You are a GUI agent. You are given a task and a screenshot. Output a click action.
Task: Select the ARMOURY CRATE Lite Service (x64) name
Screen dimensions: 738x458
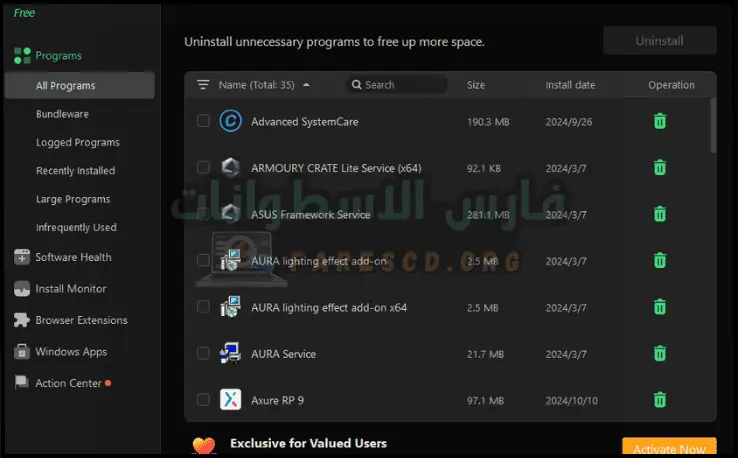336,168
